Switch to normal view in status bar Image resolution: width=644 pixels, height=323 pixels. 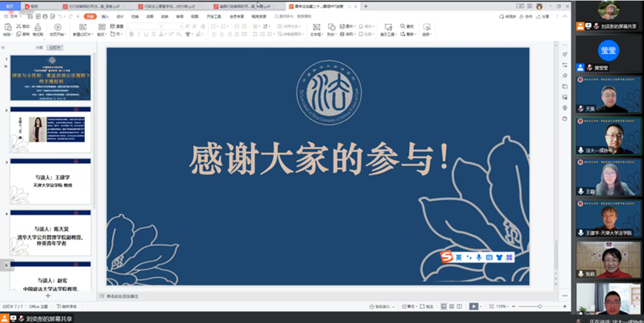click(x=444, y=306)
